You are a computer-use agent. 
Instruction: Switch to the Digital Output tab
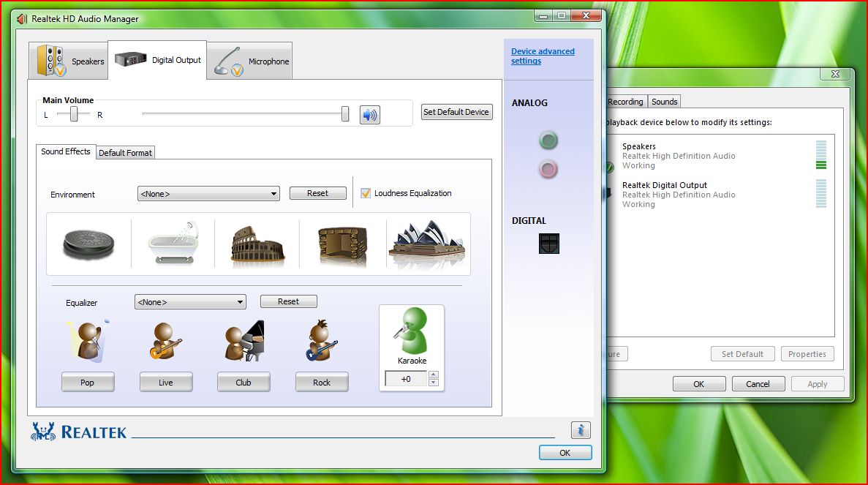point(158,60)
